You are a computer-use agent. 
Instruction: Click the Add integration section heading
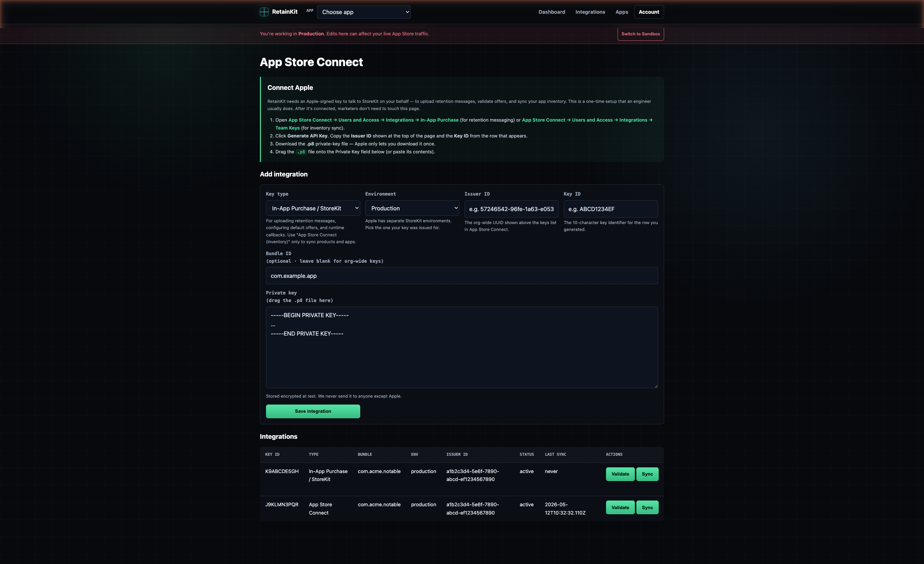(283, 174)
